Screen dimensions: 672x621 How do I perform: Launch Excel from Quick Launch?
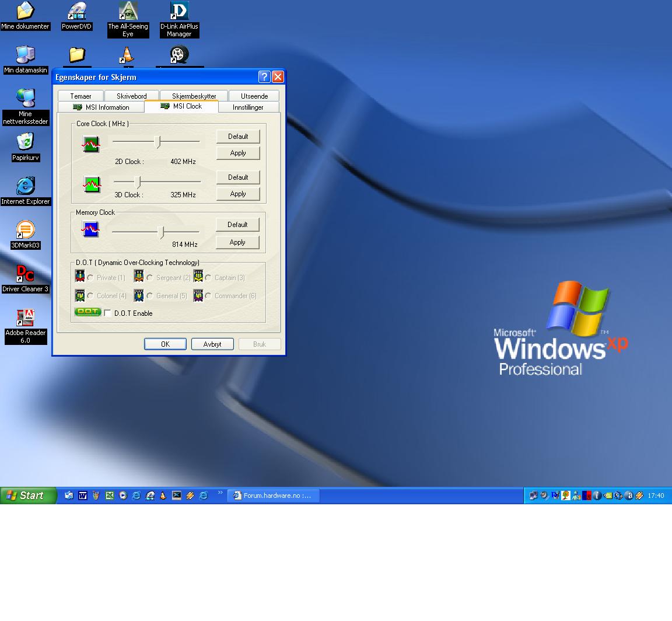[x=110, y=496]
